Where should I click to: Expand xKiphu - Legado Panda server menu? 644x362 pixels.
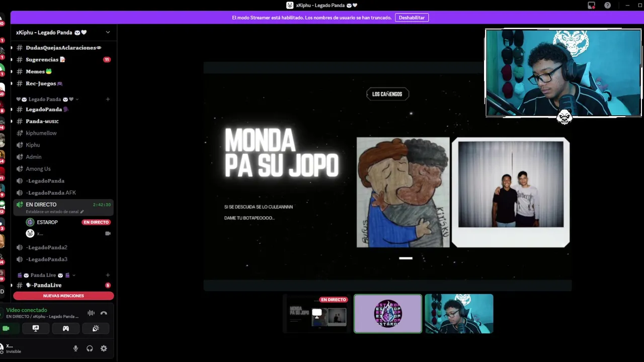[x=108, y=32]
